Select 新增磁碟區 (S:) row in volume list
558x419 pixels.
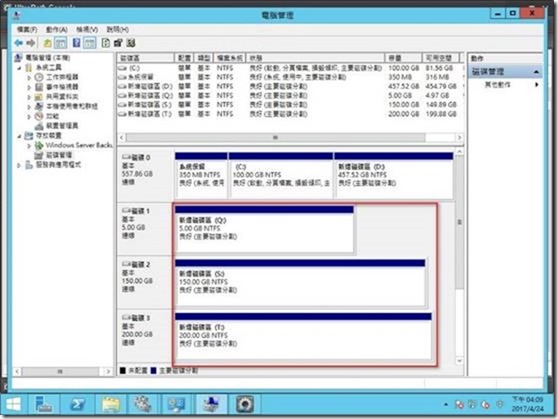click(290, 105)
